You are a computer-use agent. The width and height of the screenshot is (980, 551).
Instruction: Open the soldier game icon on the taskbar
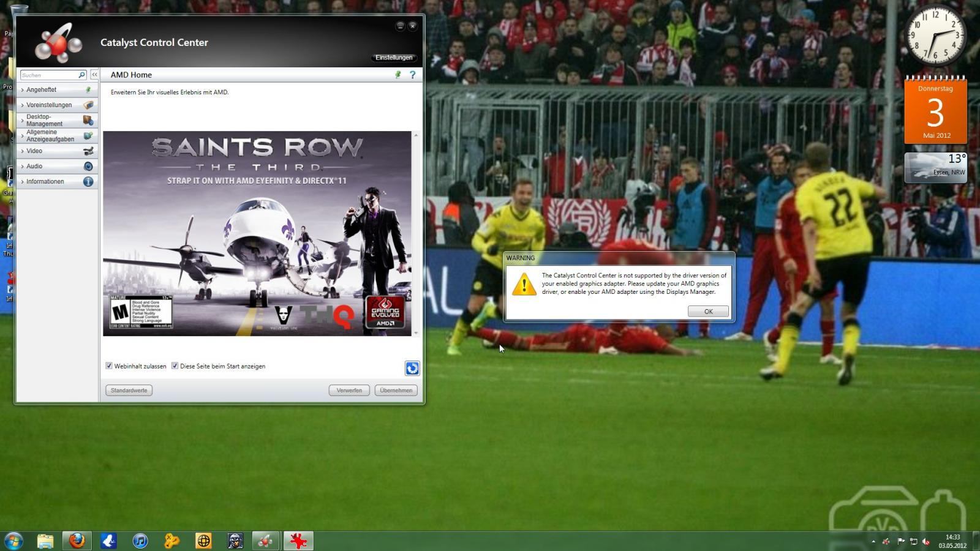tap(235, 541)
